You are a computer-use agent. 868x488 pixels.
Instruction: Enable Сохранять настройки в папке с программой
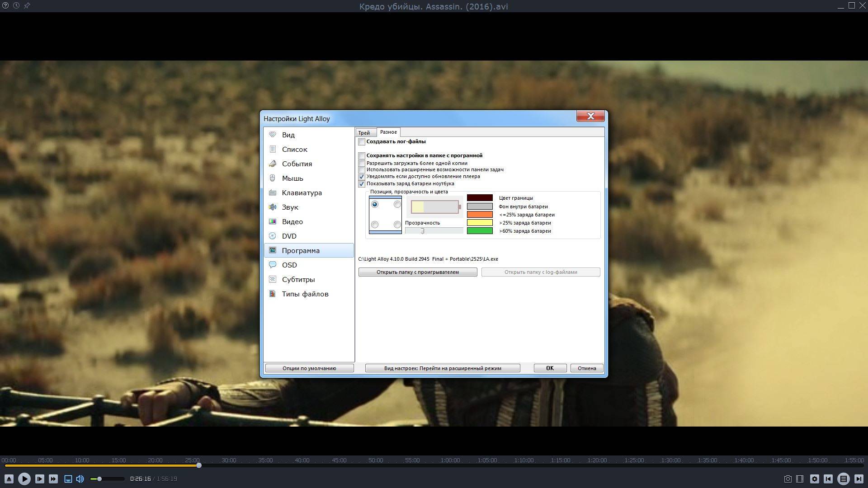pos(362,156)
